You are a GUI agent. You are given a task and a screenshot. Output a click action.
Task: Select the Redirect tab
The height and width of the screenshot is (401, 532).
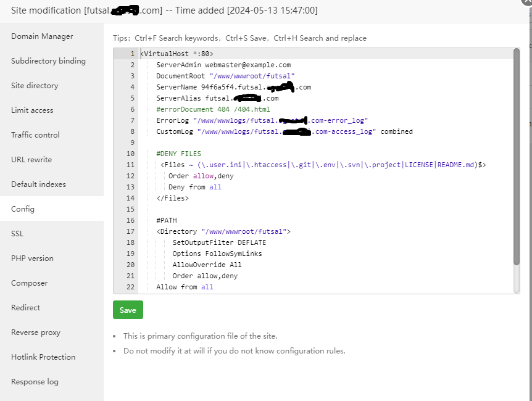25,308
